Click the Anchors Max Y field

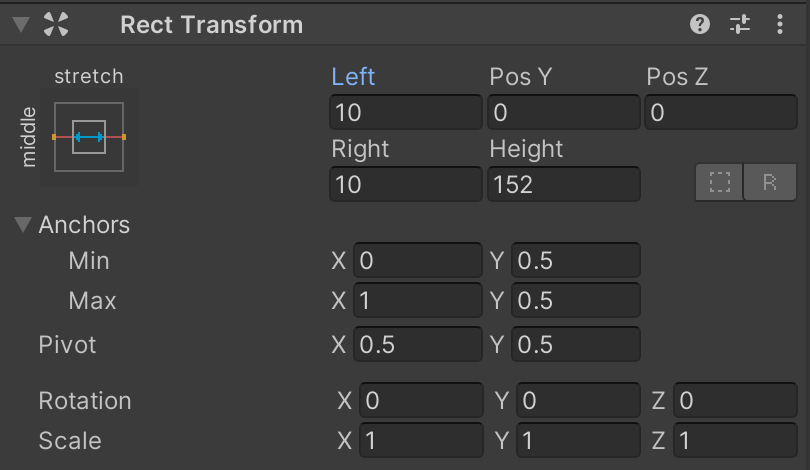click(576, 301)
